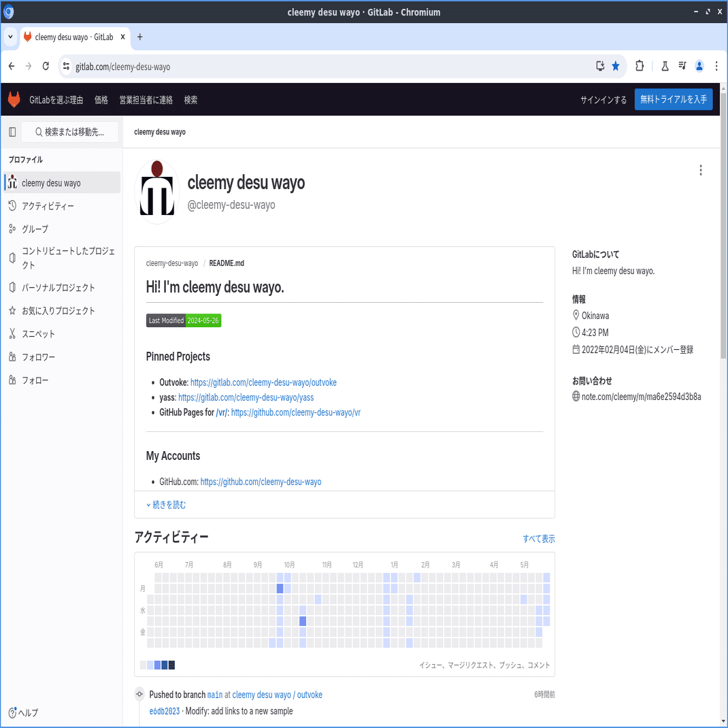Open the extensions puzzle icon
The width and height of the screenshot is (728, 728).
pyautogui.click(x=640, y=67)
